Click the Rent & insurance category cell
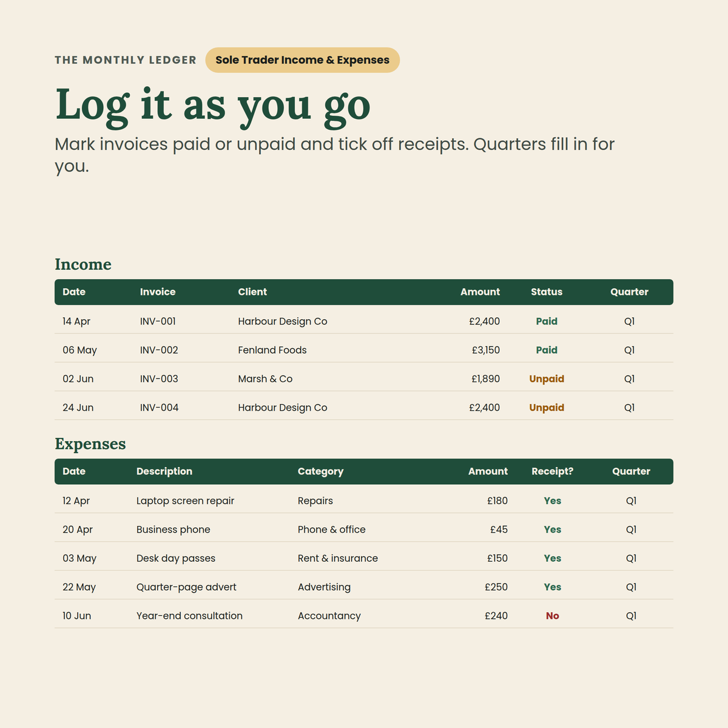728x728 pixels. click(x=338, y=558)
